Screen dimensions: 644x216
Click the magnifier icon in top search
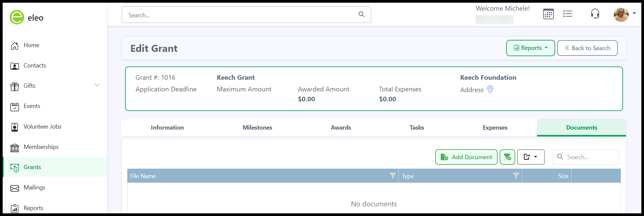[361, 14]
